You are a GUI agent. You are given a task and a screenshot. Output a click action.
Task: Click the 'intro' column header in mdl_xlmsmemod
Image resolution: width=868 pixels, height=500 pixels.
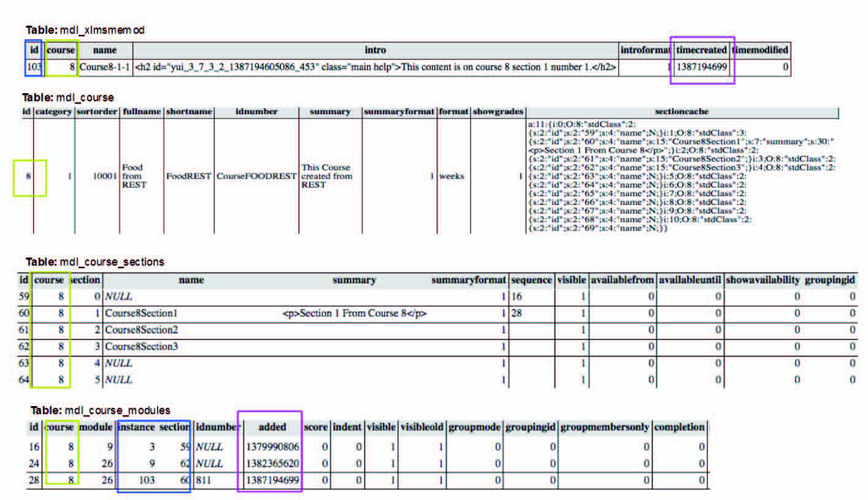tap(375, 50)
